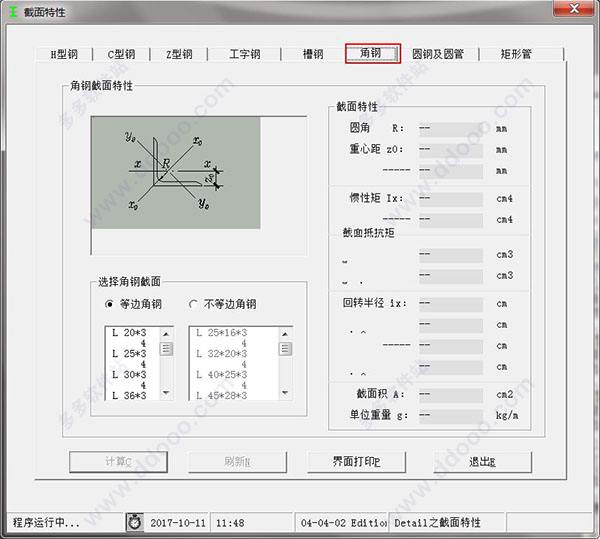Image resolution: width=600 pixels, height=539 pixels.
Task: Click the 圆角 R value field
Action: pos(451,129)
